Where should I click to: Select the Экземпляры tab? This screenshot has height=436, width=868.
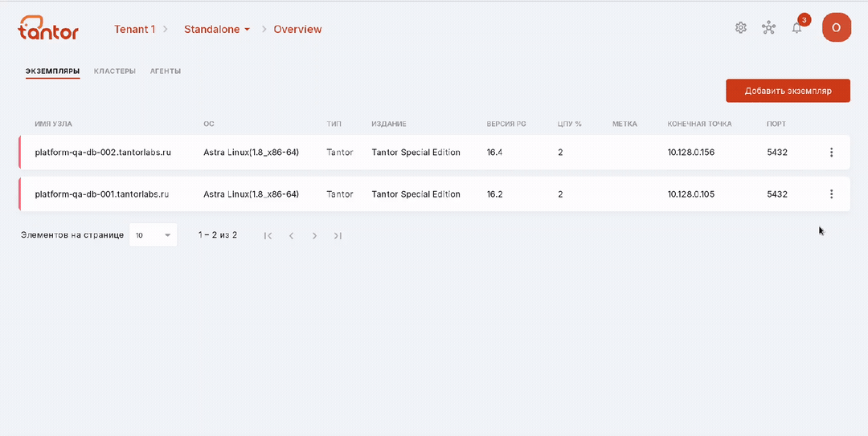pyautogui.click(x=52, y=71)
